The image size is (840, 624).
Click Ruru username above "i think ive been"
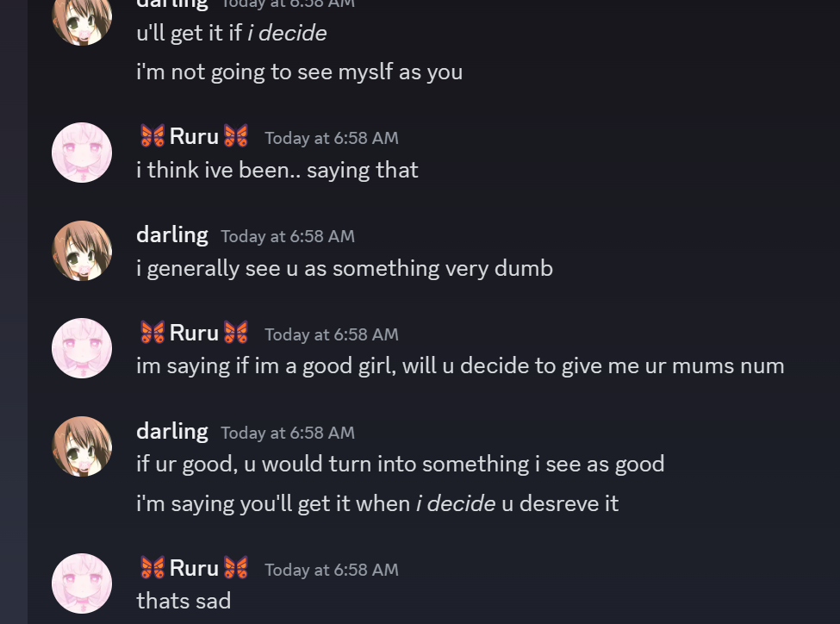click(194, 136)
